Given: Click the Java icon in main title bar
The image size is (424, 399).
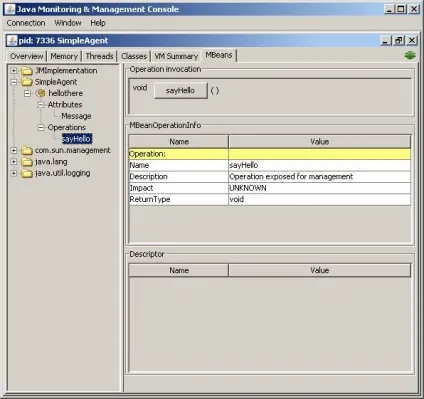Looking at the screenshot, I should [x=10, y=9].
